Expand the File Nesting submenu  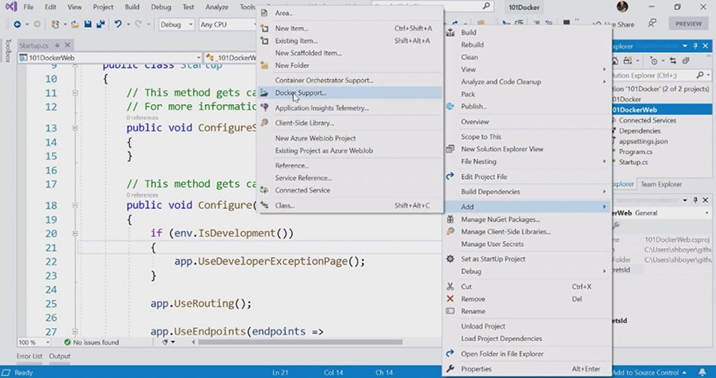point(527,162)
